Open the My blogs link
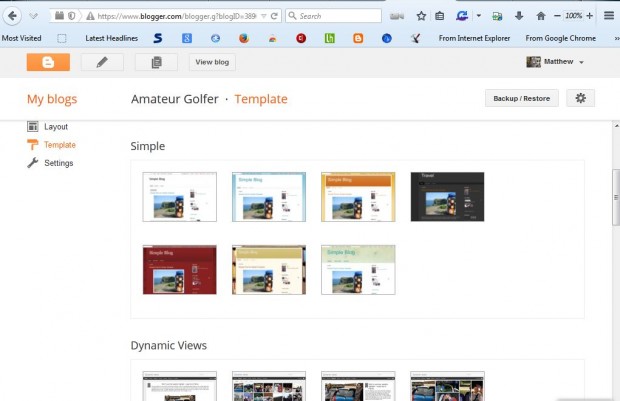 52,99
